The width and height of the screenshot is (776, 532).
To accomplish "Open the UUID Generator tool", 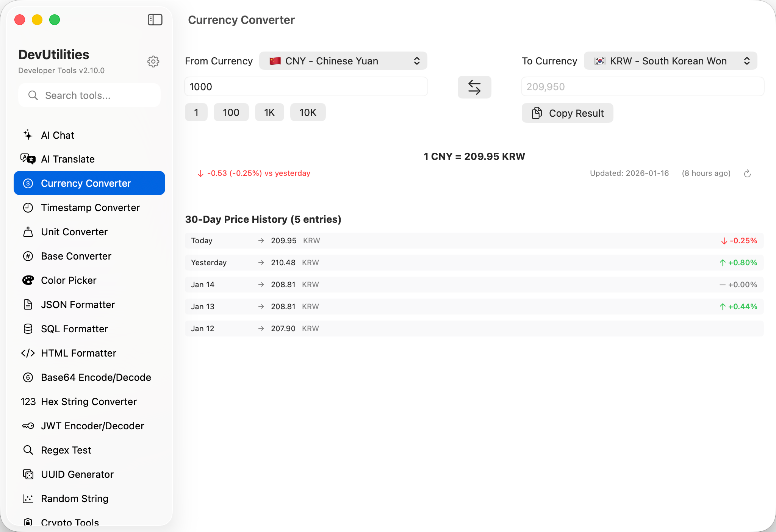I will click(77, 474).
